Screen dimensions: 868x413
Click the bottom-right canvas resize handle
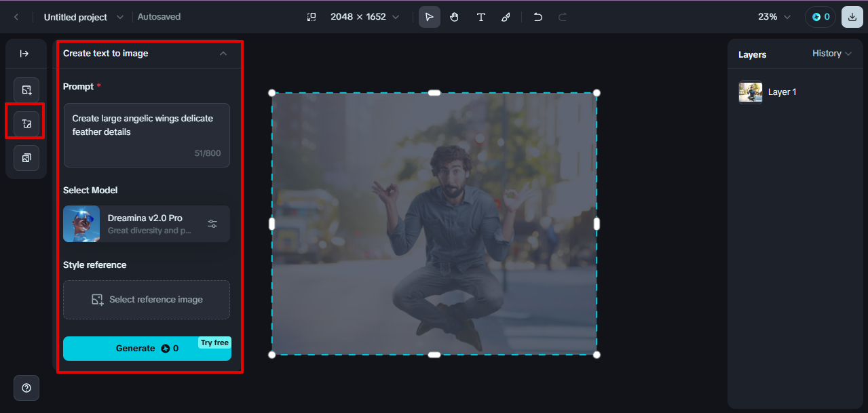pyautogui.click(x=597, y=355)
